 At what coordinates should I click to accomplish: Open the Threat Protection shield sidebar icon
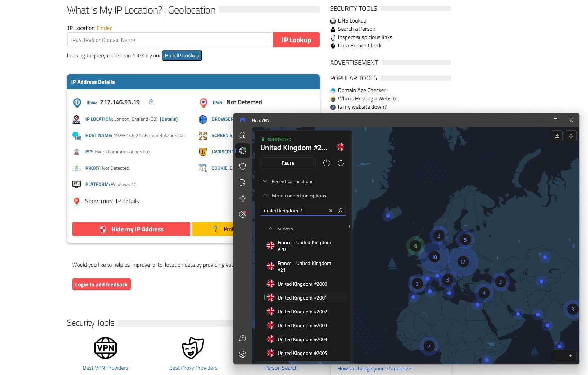point(243,167)
